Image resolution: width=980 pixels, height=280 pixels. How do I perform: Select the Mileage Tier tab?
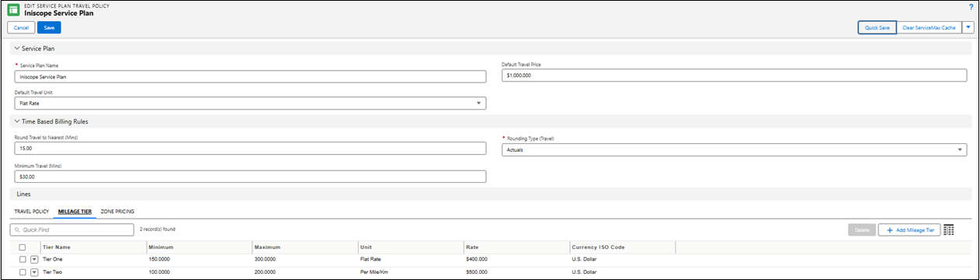point(75,212)
